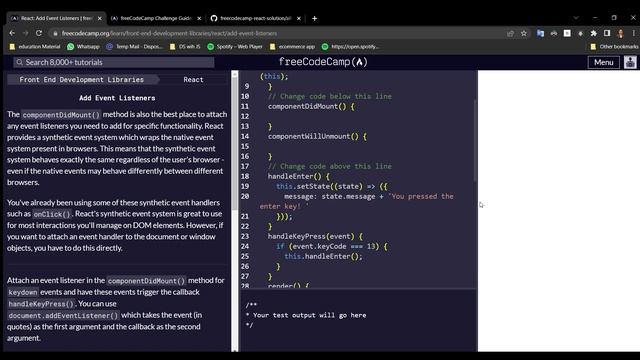Screen dimensions: 640x360
Task: Open education Material bookmark folder
Action: coord(35,47)
